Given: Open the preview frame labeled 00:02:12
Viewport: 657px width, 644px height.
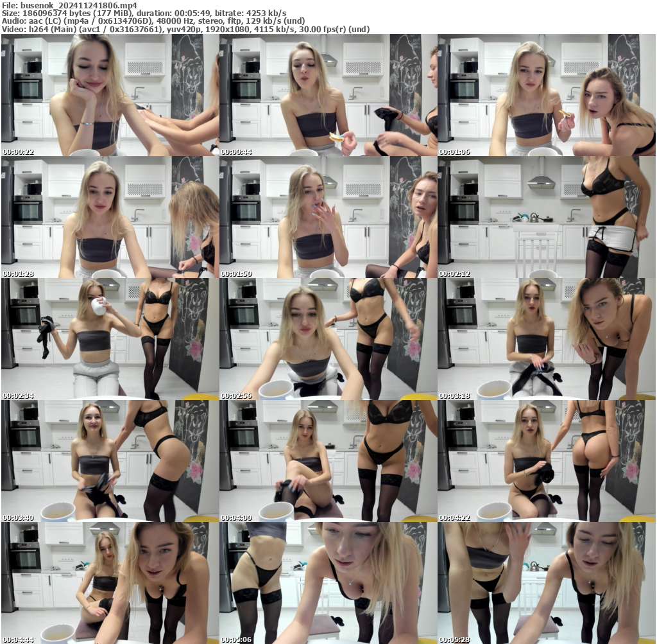Looking at the screenshot, I should point(546,216).
